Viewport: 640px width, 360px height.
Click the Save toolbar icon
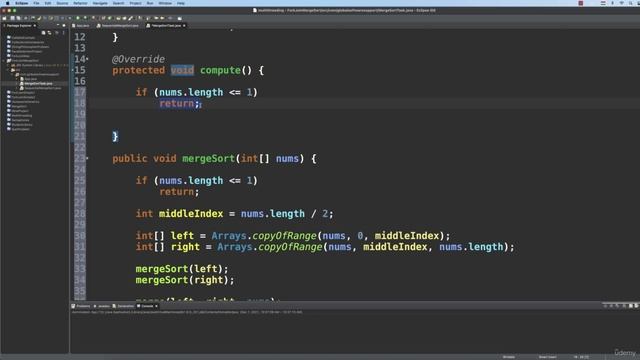[12, 18]
